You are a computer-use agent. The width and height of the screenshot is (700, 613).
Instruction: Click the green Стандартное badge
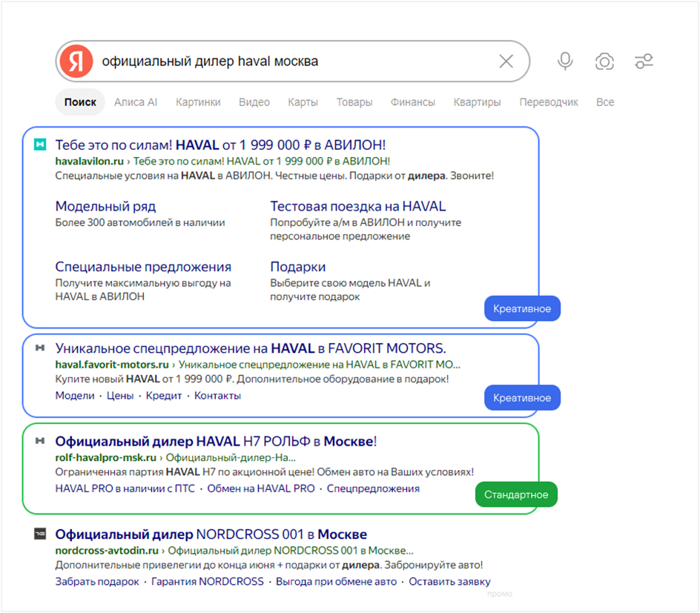click(516, 494)
